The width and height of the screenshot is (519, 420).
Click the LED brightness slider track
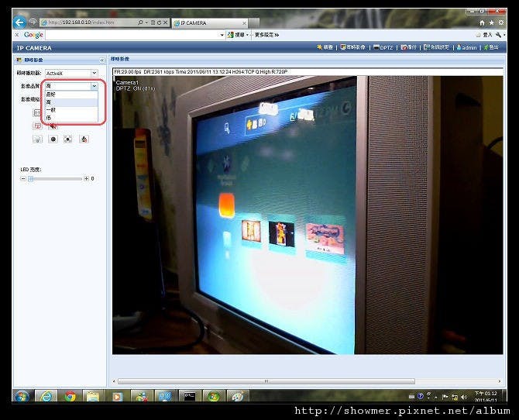click(x=55, y=179)
